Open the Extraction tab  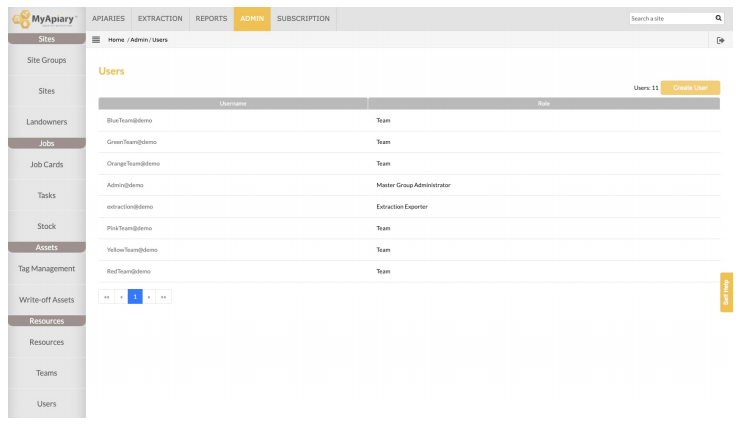[160, 19]
